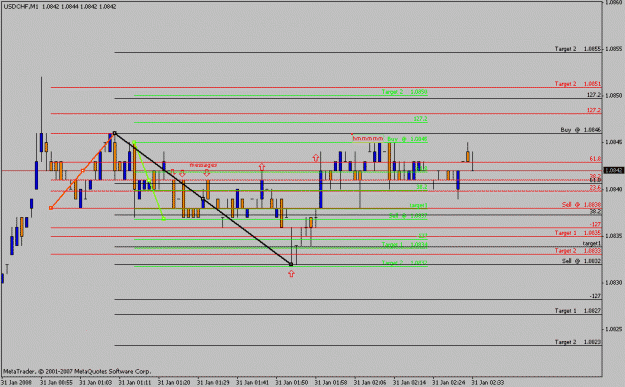The width and height of the screenshot is (625, 387).
Task: Select the orange trendline's lower-left start handle
Action: (51, 208)
